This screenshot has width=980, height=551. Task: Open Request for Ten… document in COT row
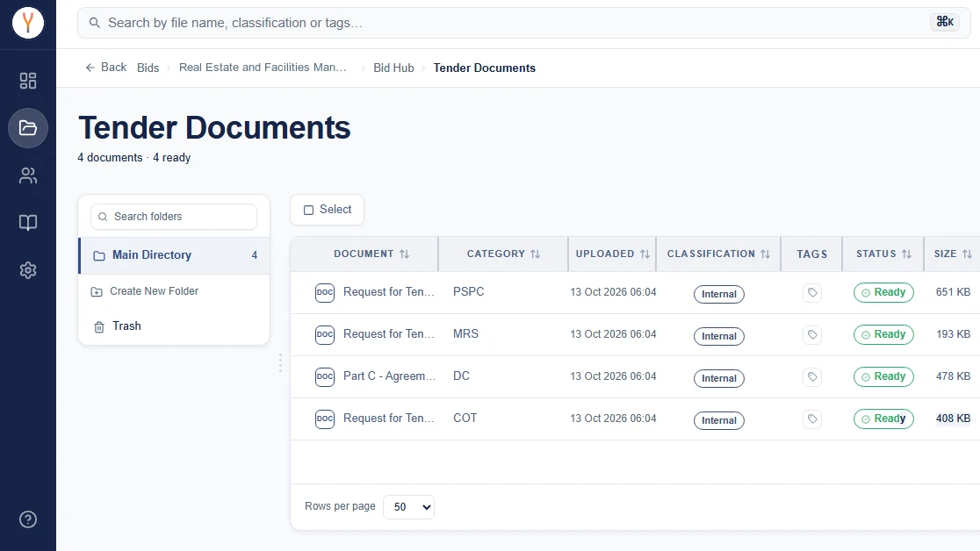coord(388,418)
